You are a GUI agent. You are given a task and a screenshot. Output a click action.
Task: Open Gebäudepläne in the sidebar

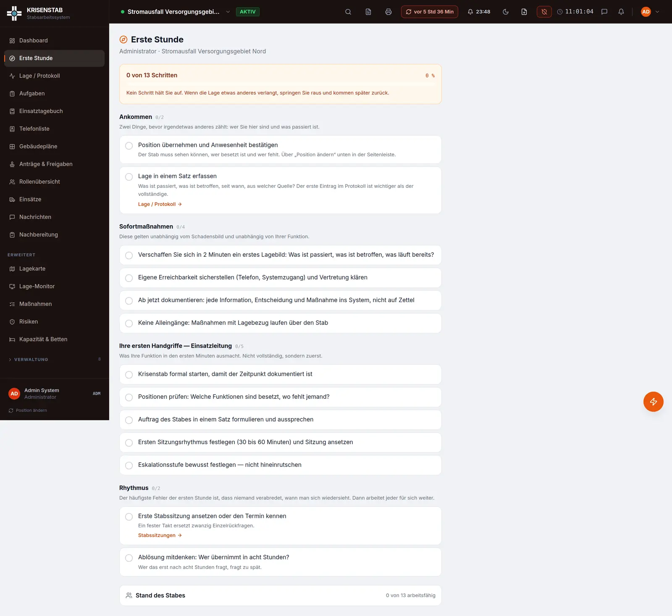(54, 147)
